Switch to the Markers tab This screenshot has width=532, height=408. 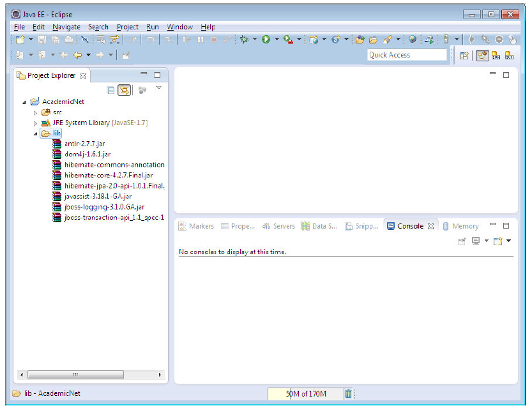(197, 226)
